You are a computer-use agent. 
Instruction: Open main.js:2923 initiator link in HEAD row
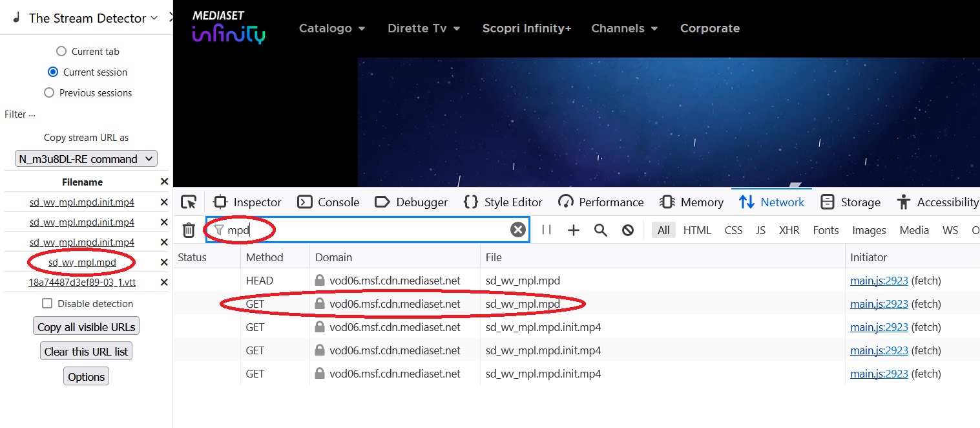879,281
